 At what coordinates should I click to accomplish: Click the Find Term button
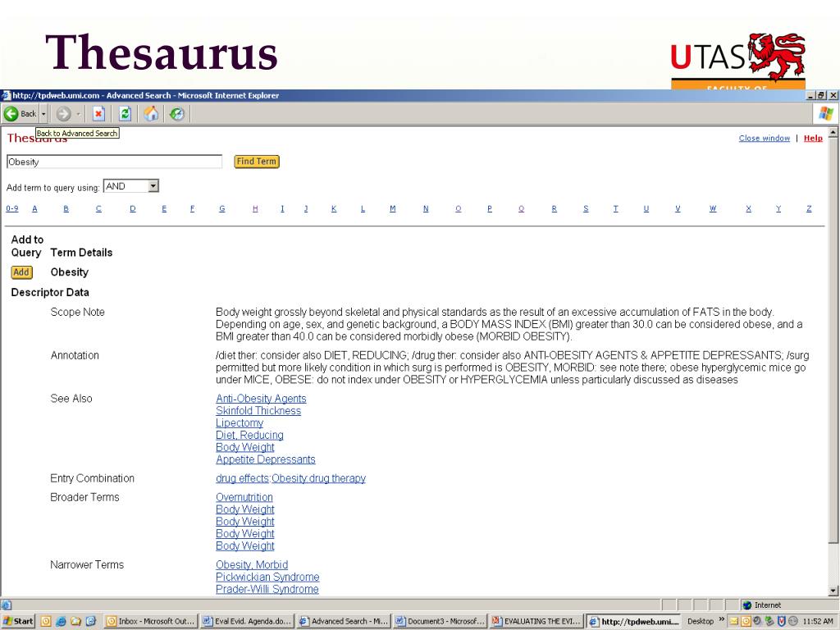pyautogui.click(x=256, y=162)
